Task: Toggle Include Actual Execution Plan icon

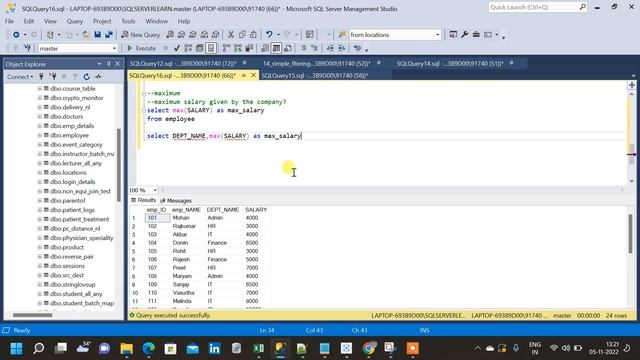Action: 227,48
